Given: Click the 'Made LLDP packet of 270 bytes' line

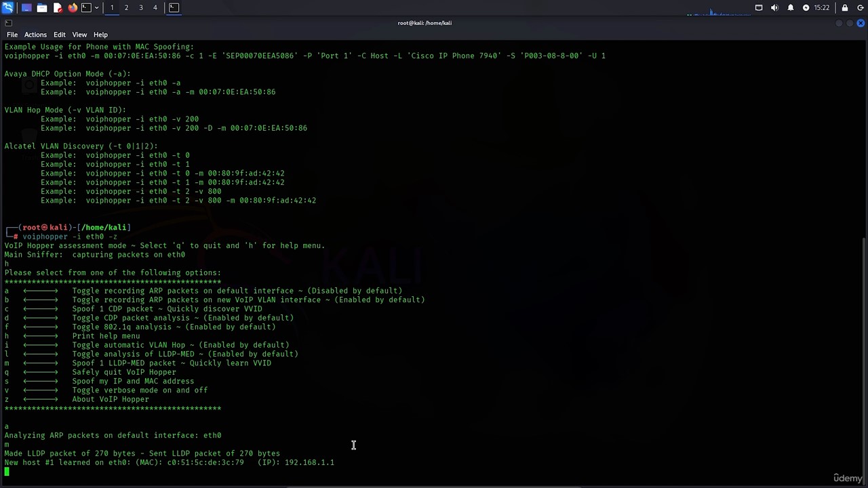Looking at the screenshot, I should (x=142, y=453).
